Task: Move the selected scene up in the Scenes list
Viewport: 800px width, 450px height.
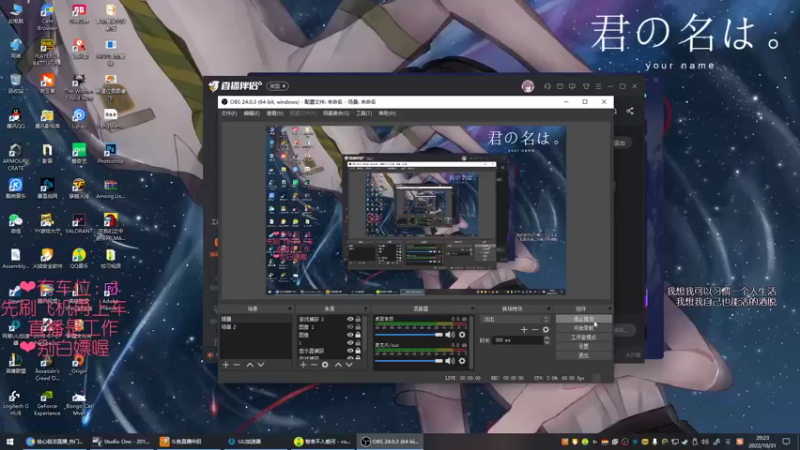Action: (250, 365)
